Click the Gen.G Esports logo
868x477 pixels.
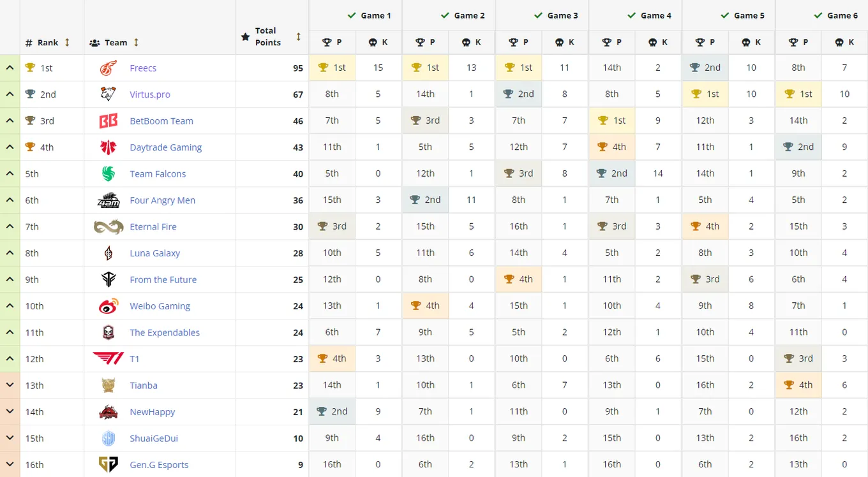coord(108,465)
